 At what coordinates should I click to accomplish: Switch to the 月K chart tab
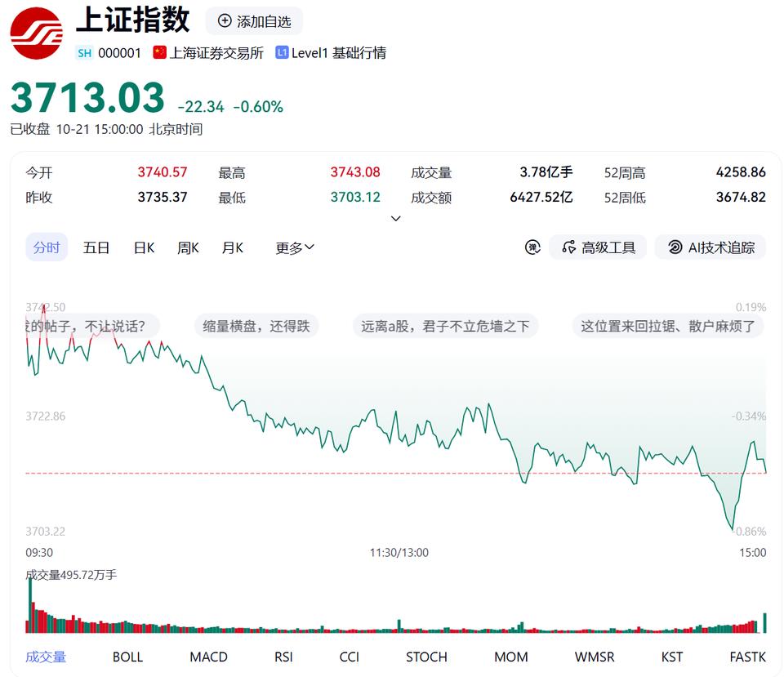click(233, 247)
